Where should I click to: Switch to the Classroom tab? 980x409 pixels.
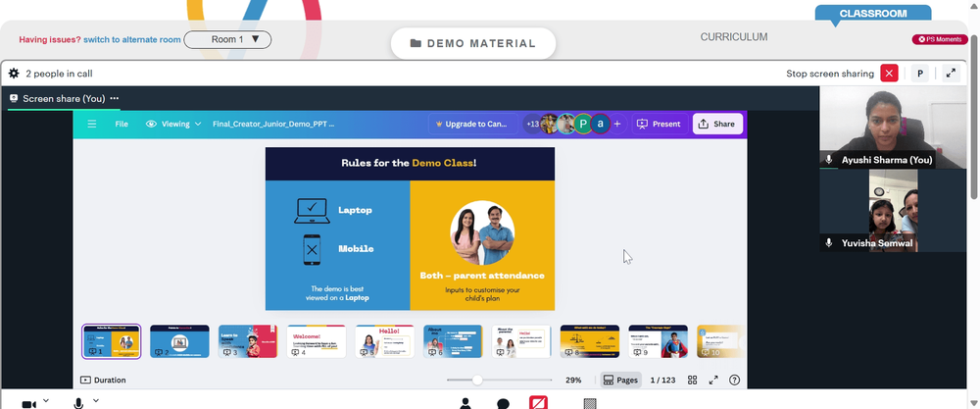pyautogui.click(x=872, y=13)
